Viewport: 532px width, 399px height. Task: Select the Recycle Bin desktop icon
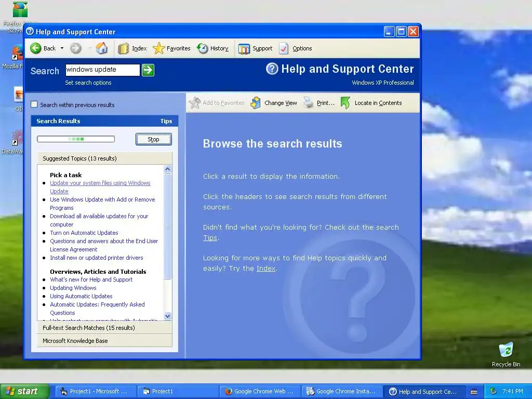(x=506, y=354)
